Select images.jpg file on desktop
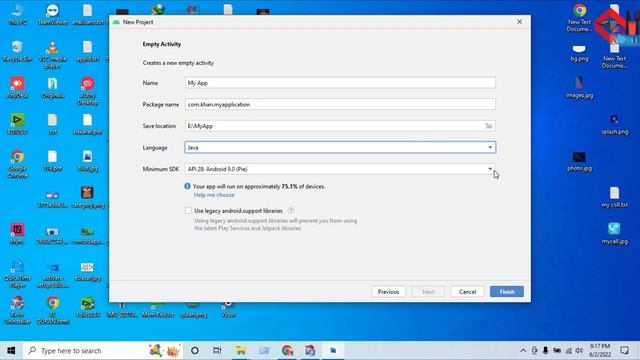Viewport: 640px width, 360px height. 579,87
